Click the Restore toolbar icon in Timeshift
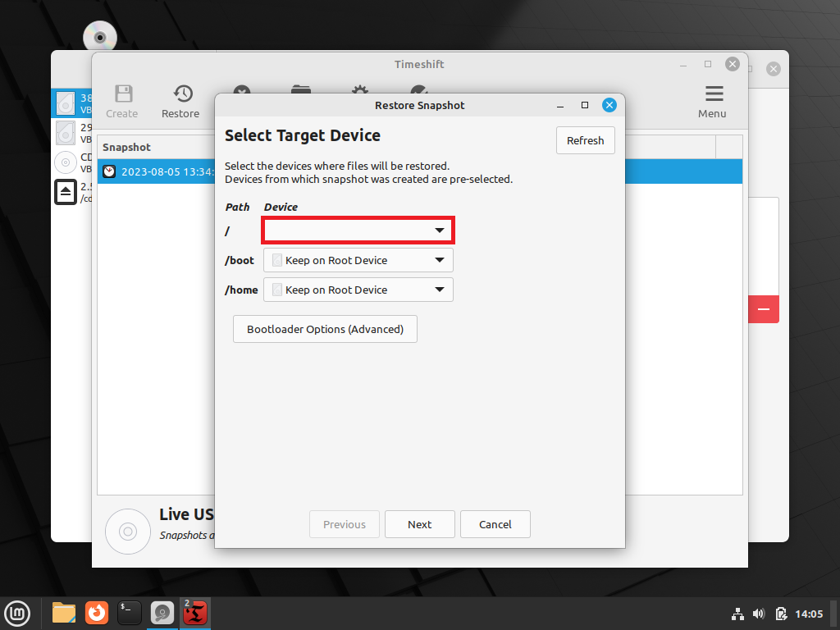 (x=180, y=101)
